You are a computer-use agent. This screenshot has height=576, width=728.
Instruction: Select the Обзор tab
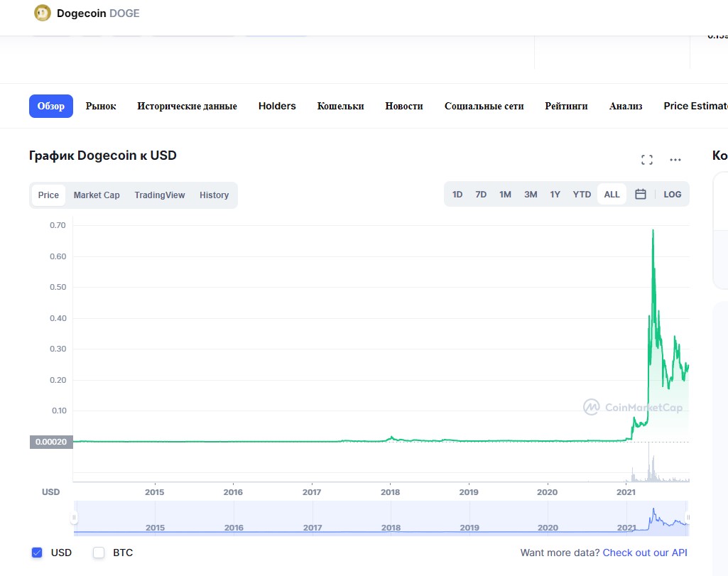click(51, 106)
